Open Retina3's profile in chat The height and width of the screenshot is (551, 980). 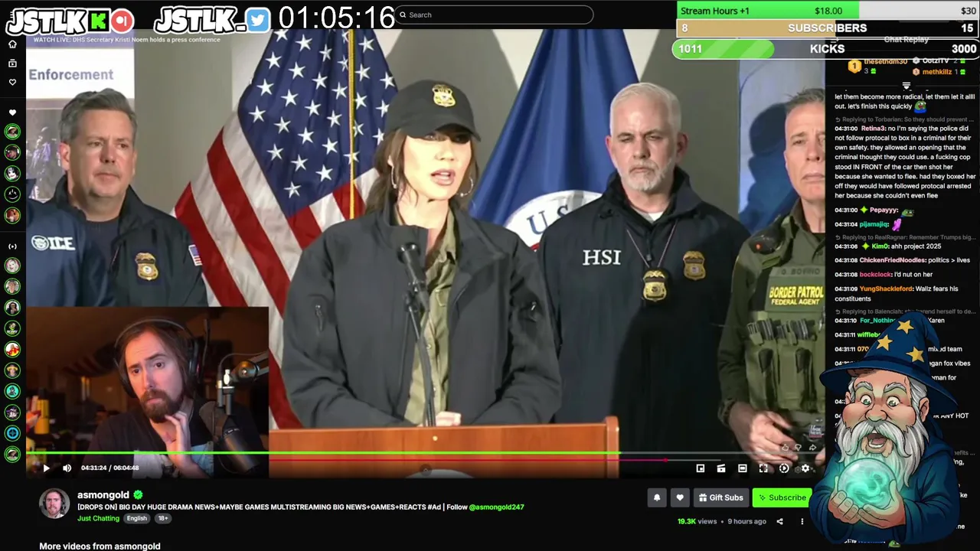(x=873, y=129)
